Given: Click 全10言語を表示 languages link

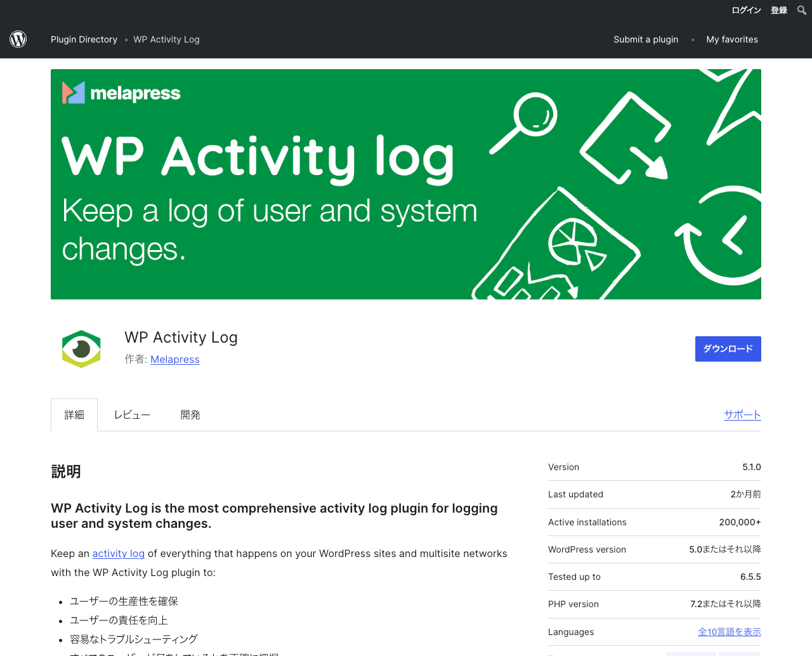Looking at the screenshot, I should [730, 632].
